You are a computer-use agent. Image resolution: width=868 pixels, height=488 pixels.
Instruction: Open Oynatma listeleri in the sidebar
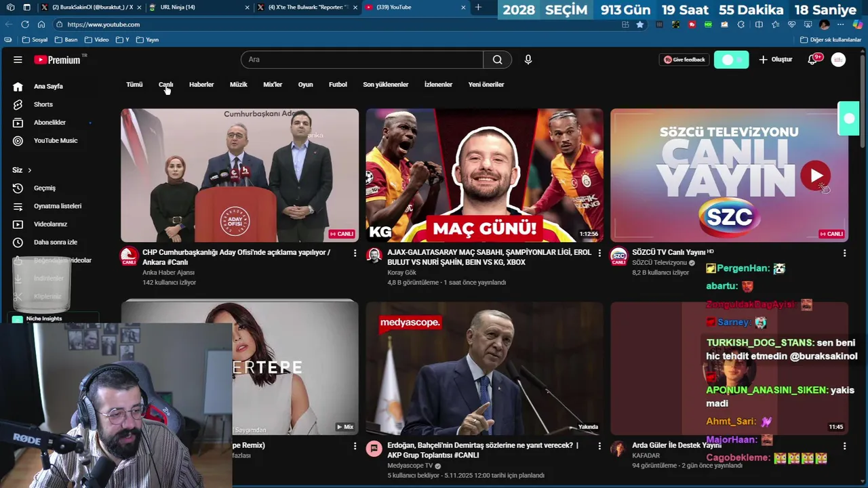click(57, 206)
